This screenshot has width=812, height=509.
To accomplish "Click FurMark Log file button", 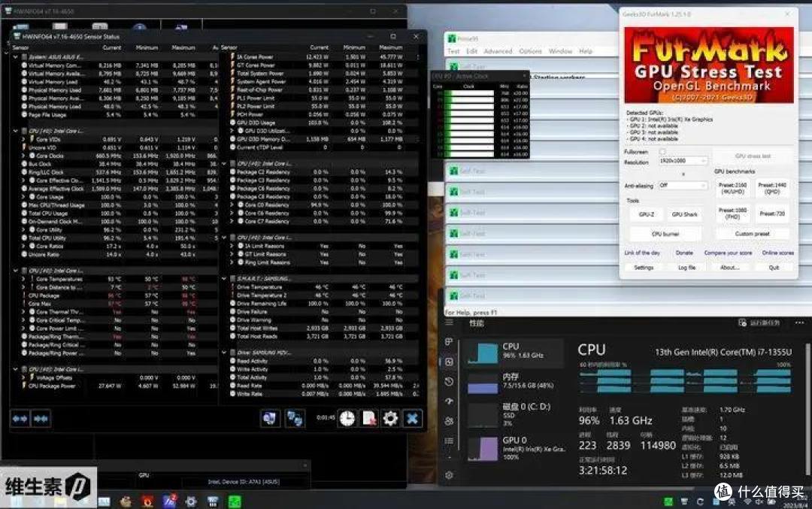I will point(686,268).
